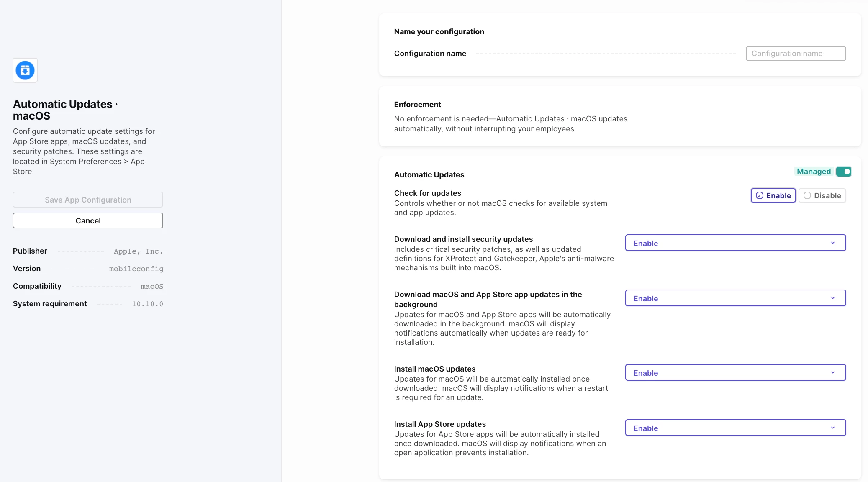Screen dimensions: 868x482
Task: Click chevron arrow of background download dropdown
Action: point(832,298)
